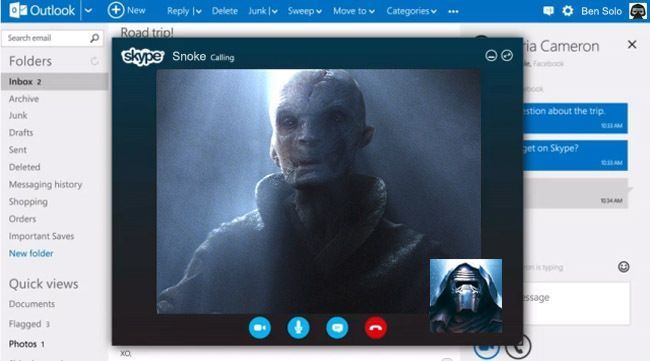650x361 pixels.
Task: Open the Archive folder
Action: point(24,99)
